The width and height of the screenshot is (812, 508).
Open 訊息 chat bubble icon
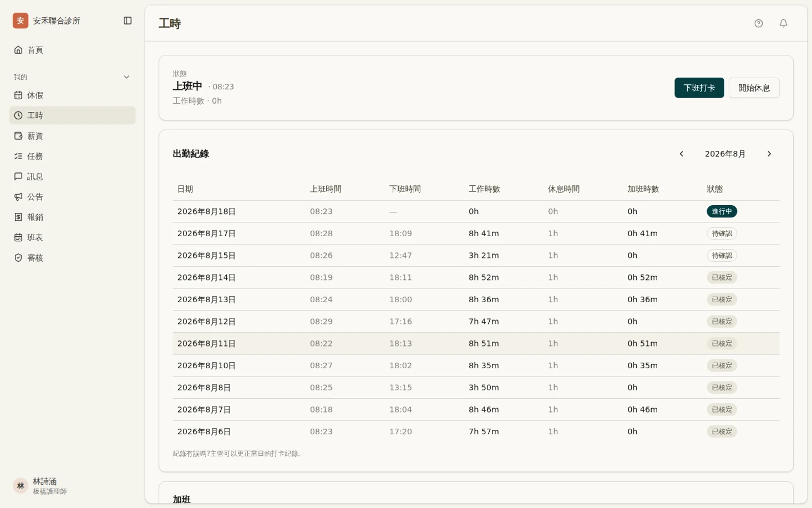click(18, 176)
